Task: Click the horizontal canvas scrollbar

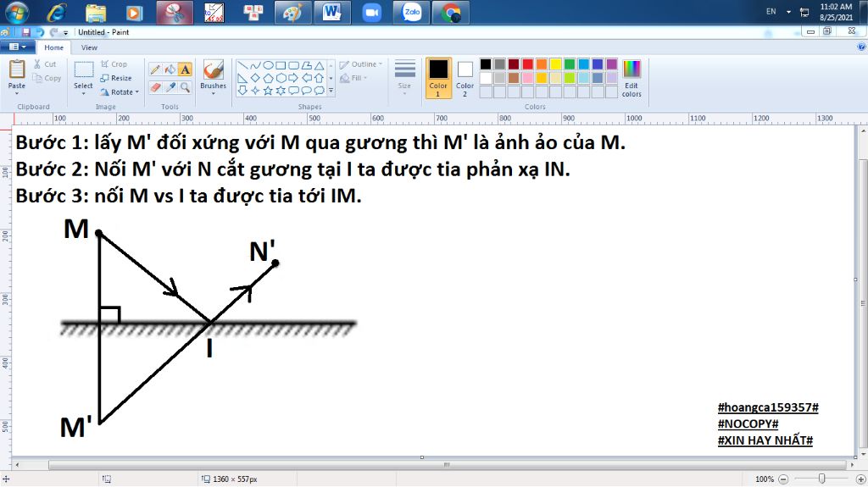Action: (x=447, y=465)
